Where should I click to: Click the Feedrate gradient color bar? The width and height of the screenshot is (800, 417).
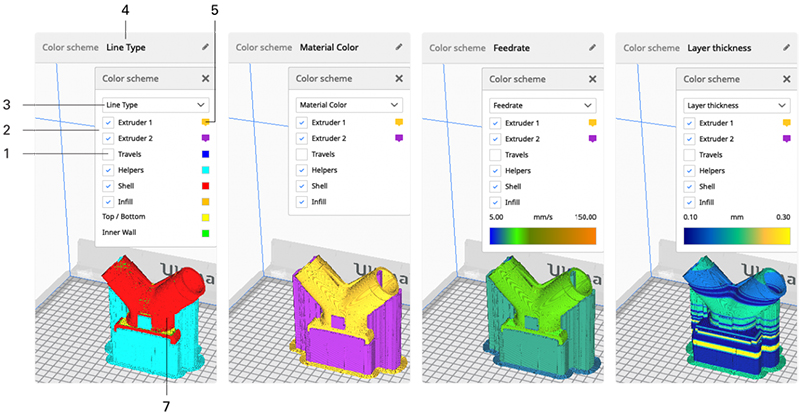point(542,236)
